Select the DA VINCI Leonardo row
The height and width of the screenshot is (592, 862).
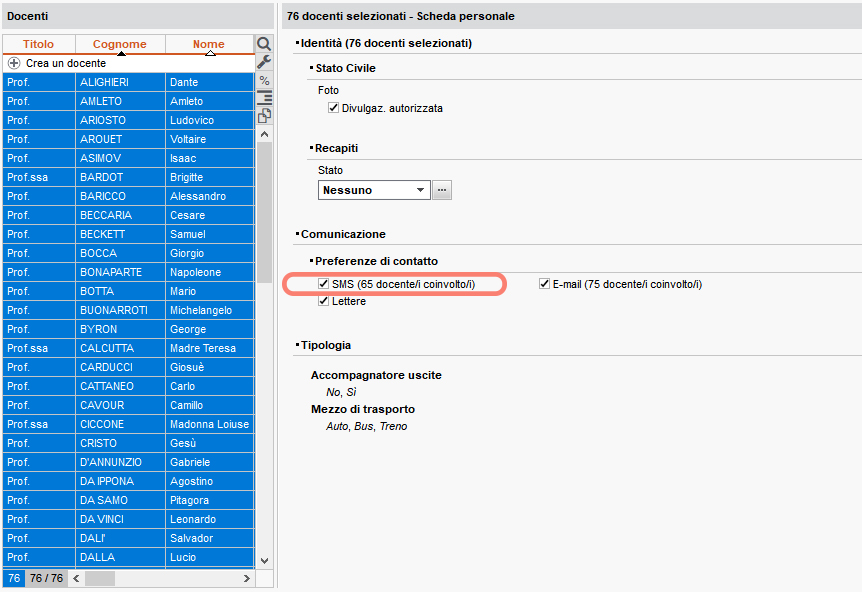(x=129, y=519)
